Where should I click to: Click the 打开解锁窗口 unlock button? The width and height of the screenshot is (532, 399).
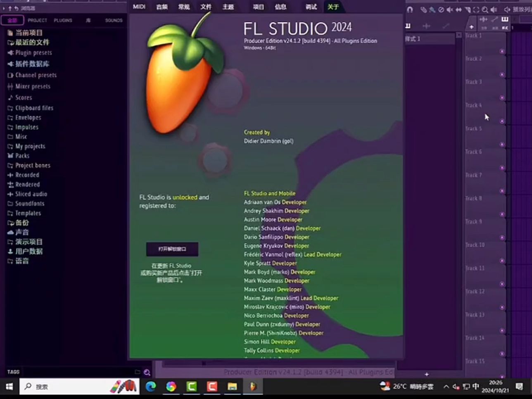[x=172, y=249]
